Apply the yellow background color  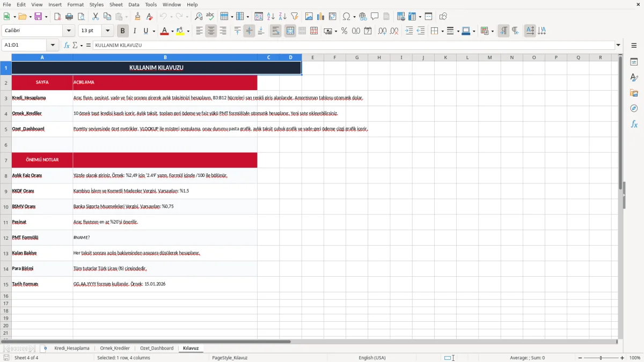coord(180,31)
